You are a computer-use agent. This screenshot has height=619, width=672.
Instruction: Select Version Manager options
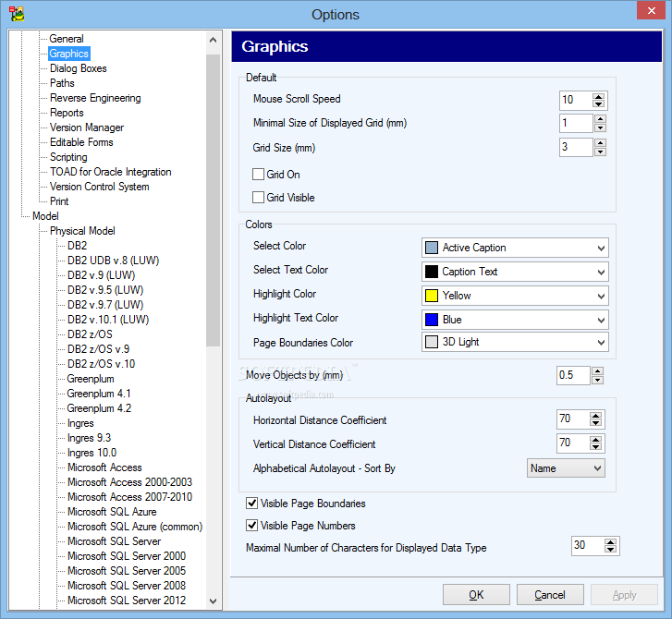87,127
